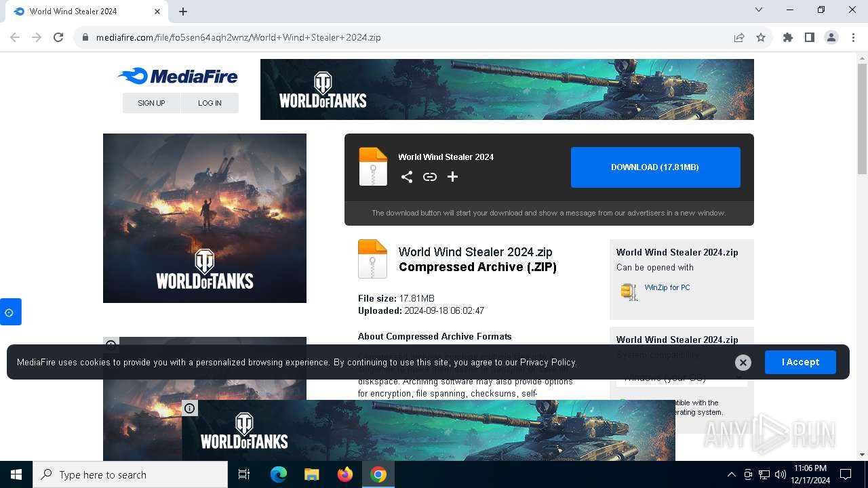Open ad info icon on left sidebar ad
Screen dimensions: 868x488
(x=111, y=344)
